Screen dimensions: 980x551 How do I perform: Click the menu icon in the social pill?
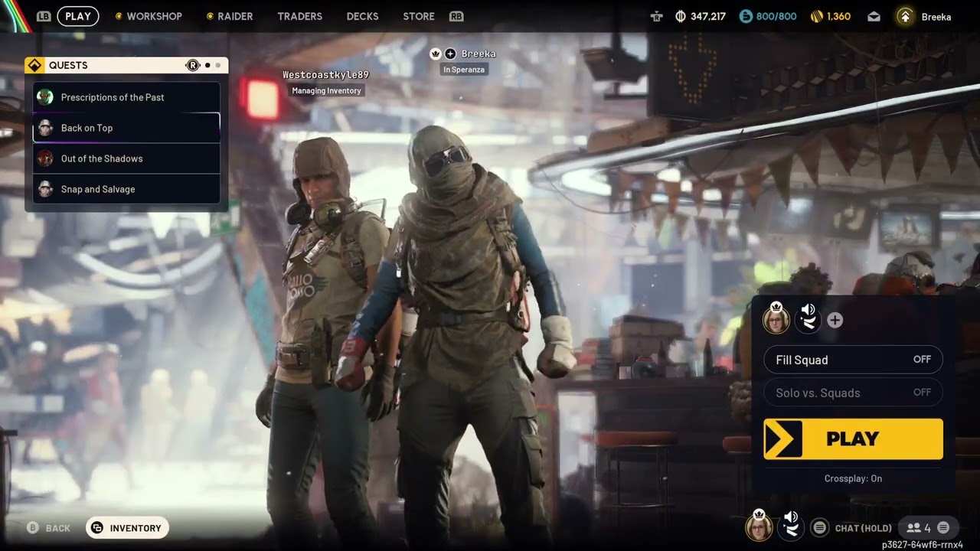pos(943,527)
